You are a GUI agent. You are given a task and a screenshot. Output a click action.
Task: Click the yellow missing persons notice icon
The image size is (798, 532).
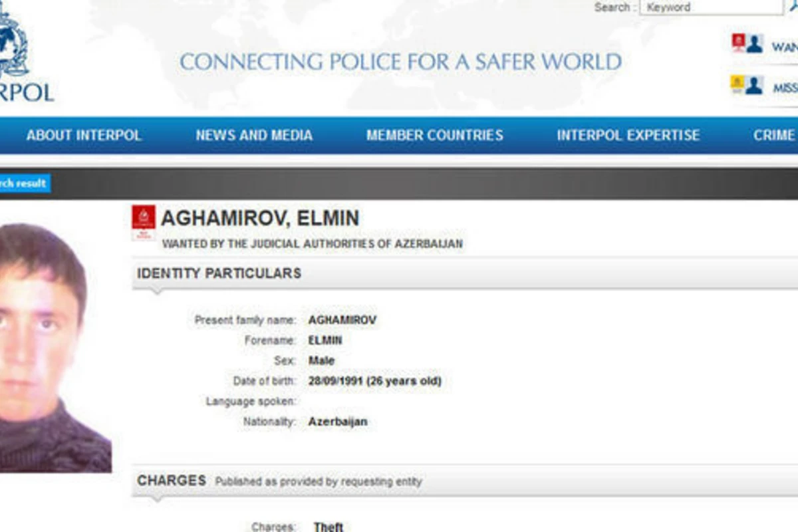[x=737, y=84]
